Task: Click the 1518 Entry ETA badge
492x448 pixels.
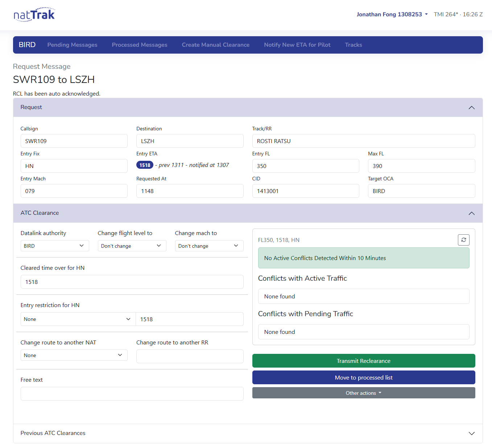Action: (145, 165)
